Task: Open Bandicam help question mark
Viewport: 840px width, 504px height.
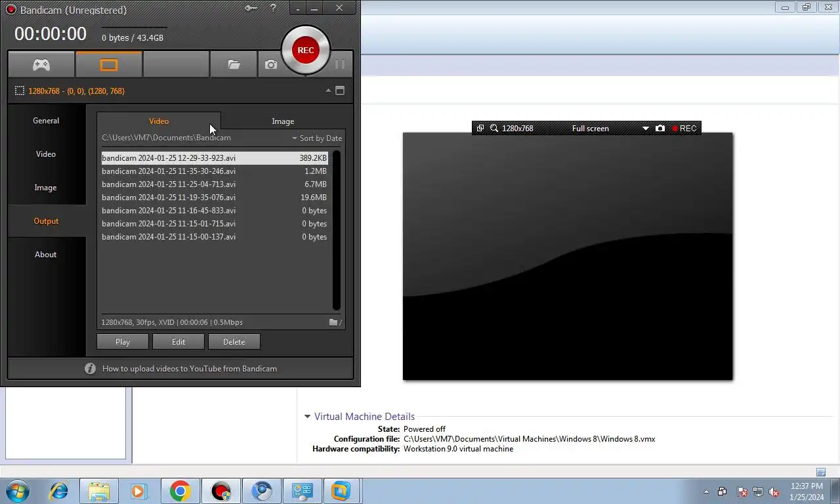Action: pyautogui.click(x=272, y=8)
